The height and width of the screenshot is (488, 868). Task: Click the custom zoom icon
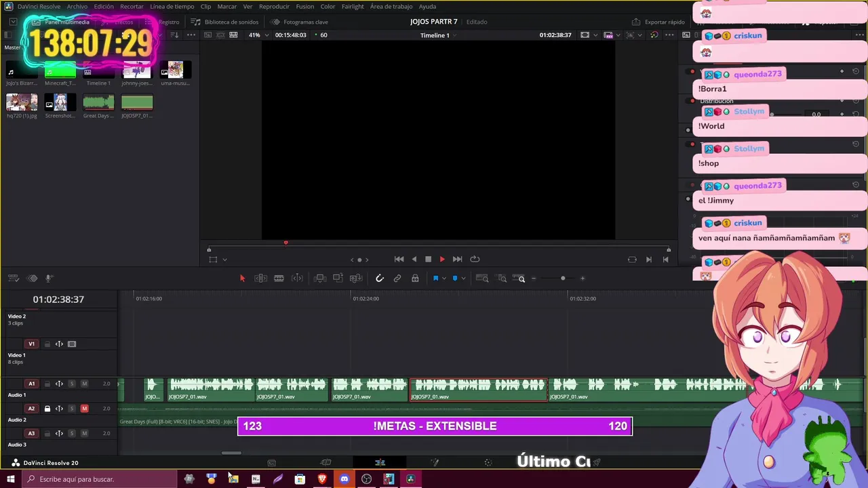pos(519,279)
